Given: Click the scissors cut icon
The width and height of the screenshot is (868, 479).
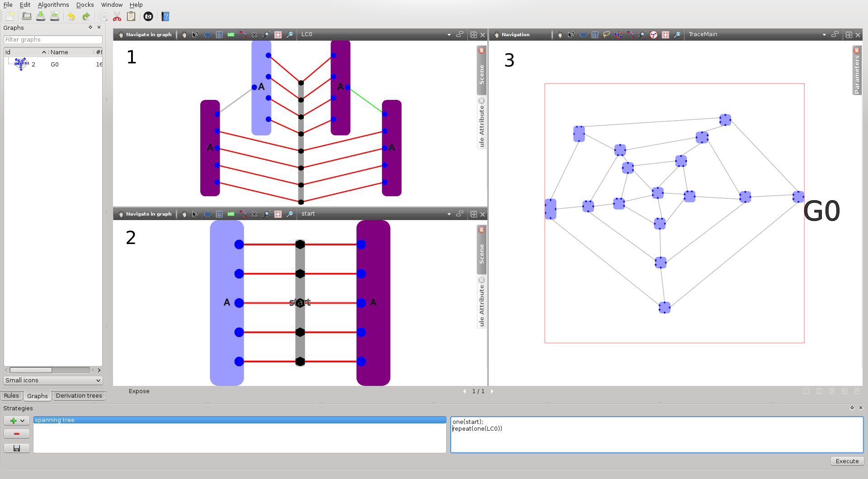Looking at the screenshot, I should (x=117, y=17).
